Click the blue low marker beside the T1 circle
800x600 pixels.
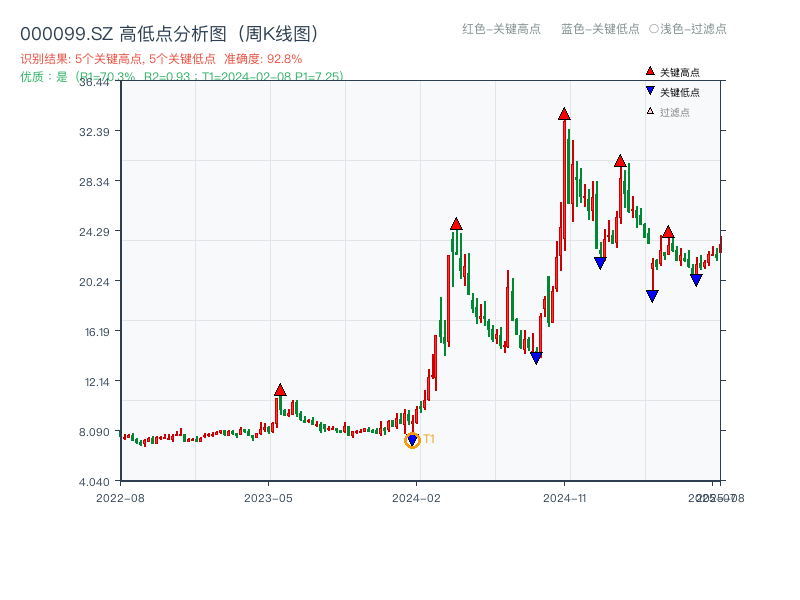pos(411,438)
